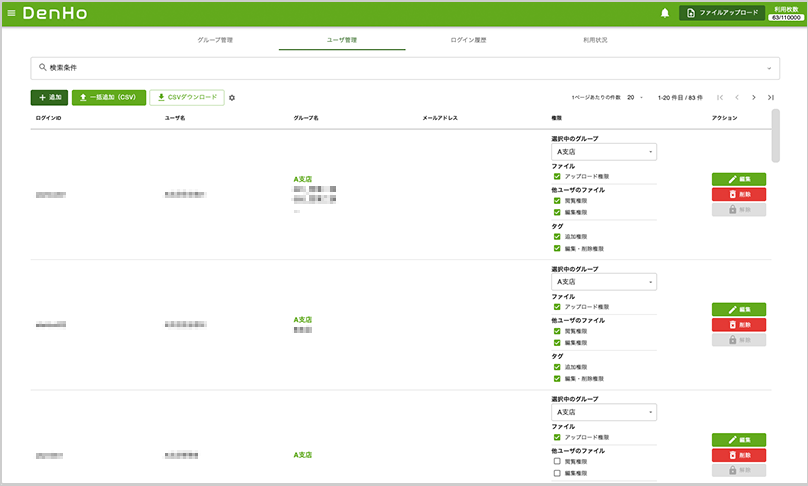The width and height of the screenshot is (808, 486).
Task: Go to next page of users
Action: 753,97
